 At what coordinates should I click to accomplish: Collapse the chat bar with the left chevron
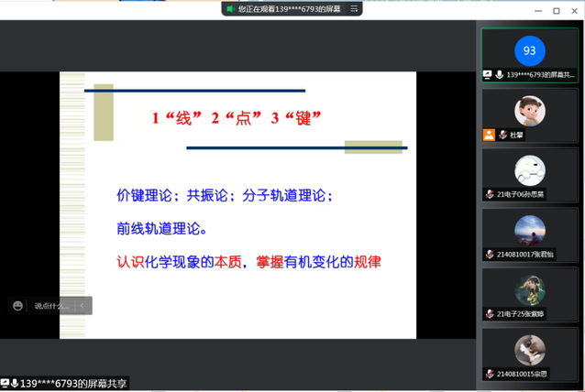pos(83,306)
